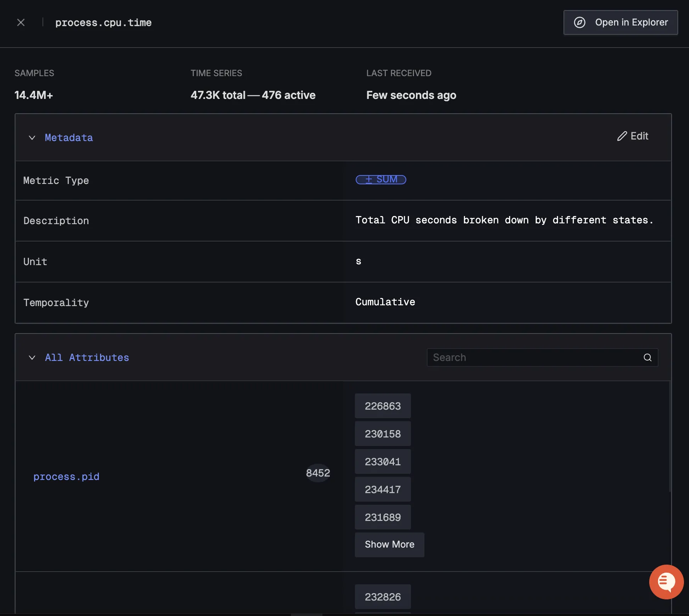The image size is (689, 616).
Task: Click the 8452 value count badge
Action: click(317, 473)
